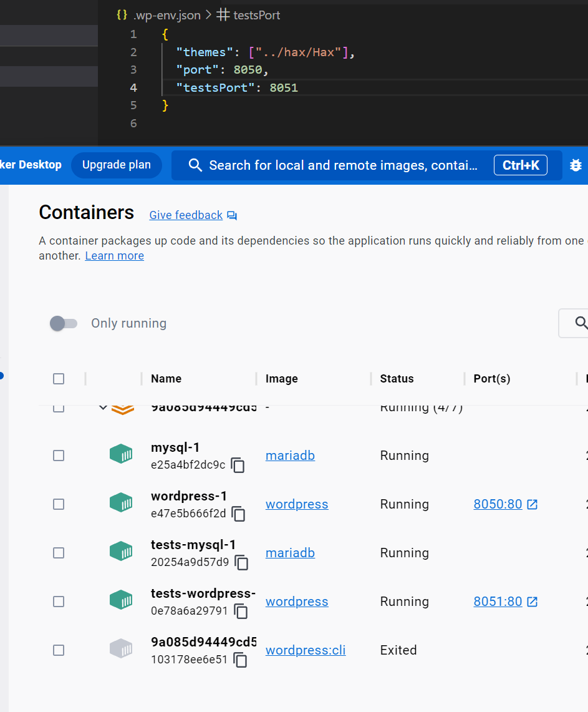The image size is (588, 712).
Task: Click the Containers page heading
Action: 86,212
